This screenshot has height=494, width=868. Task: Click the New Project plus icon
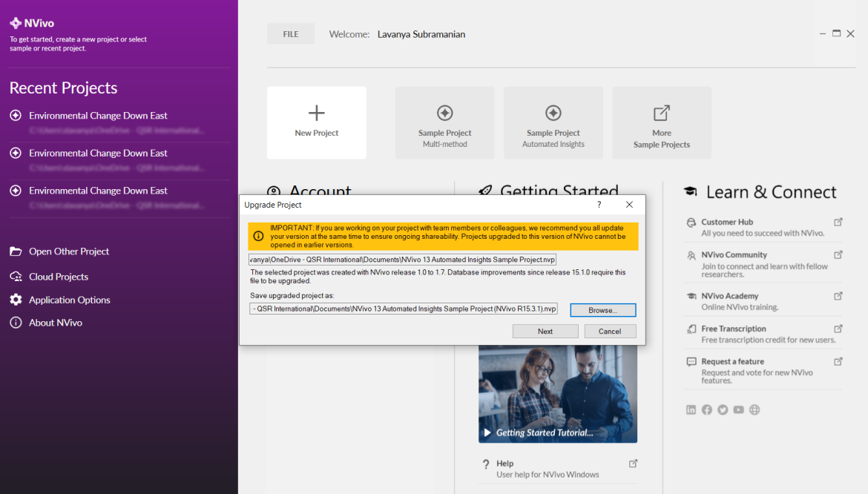click(x=317, y=113)
